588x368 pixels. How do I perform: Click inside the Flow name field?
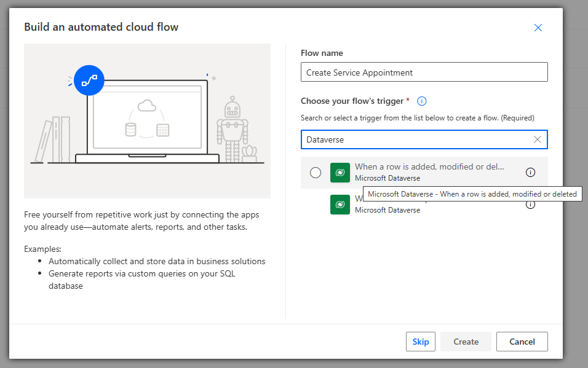(424, 72)
